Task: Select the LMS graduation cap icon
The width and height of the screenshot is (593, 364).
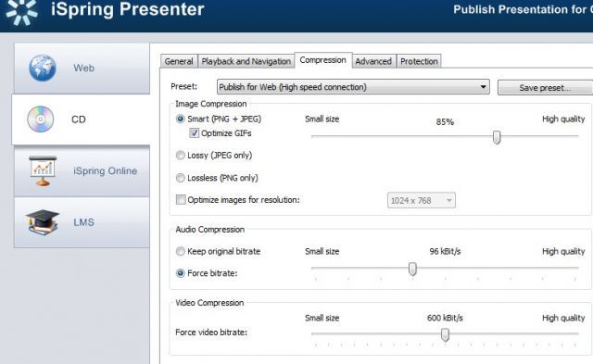Action: tap(43, 222)
